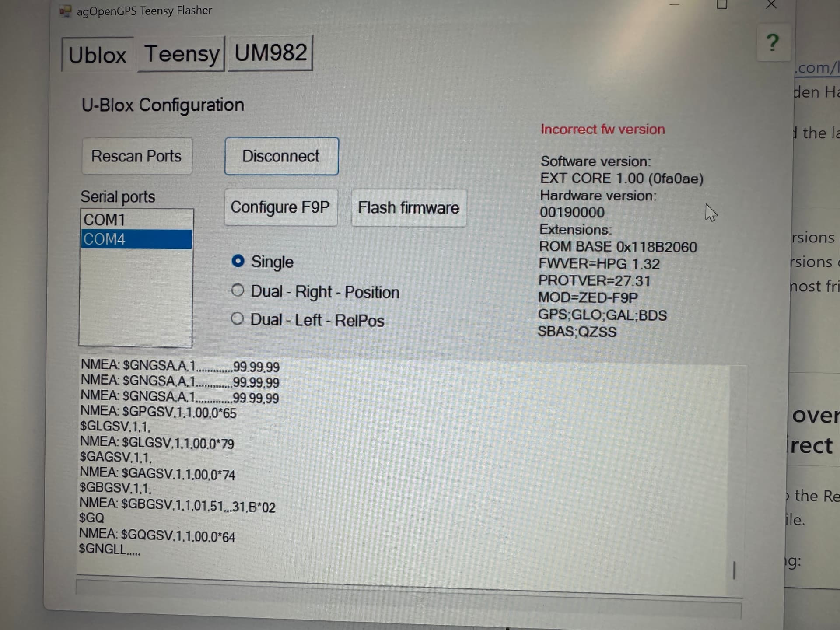The height and width of the screenshot is (630, 840).
Task: Click the U-Blox Configuration heading
Action: pyautogui.click(x=163, y=105)
